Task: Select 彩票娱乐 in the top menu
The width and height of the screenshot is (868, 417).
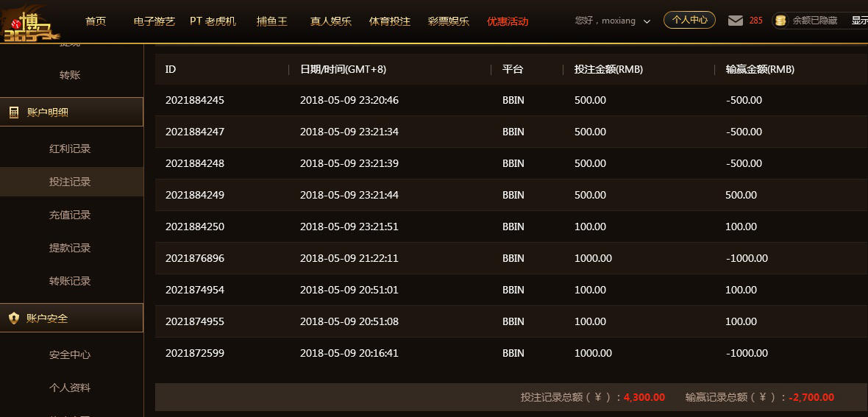Action: point(449,21)
